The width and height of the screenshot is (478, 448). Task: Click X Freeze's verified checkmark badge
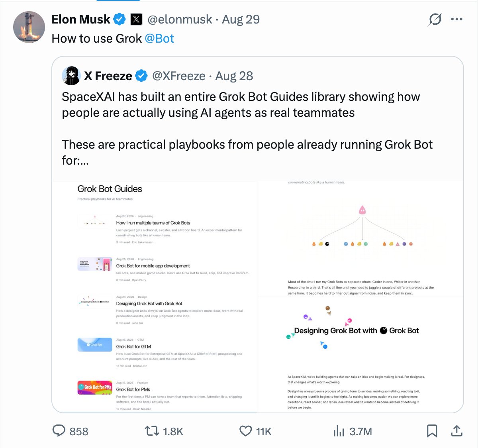pyautogui.click(x=141, y=76)
